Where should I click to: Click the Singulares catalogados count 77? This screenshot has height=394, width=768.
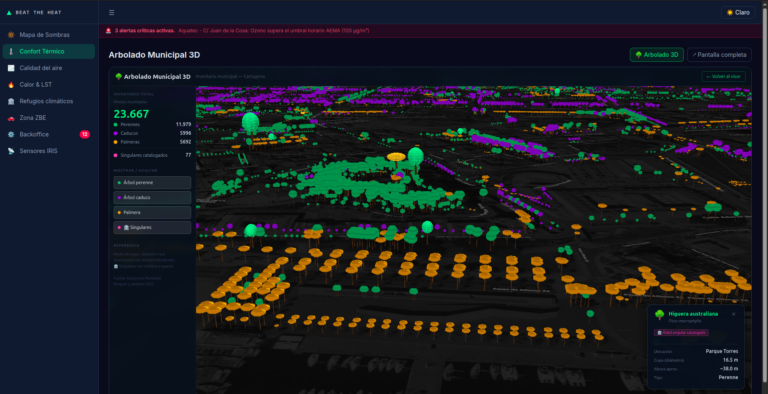[188, 155]
